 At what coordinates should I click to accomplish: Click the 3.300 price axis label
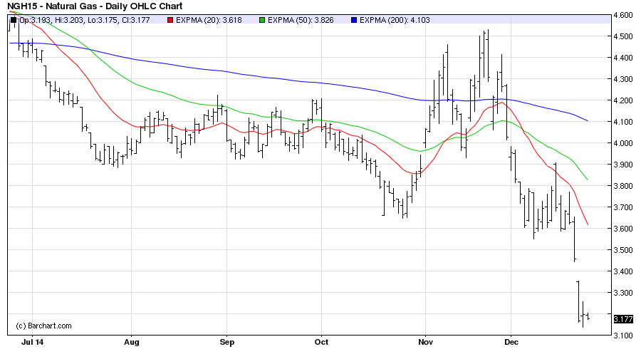click(x=623, y=293)
